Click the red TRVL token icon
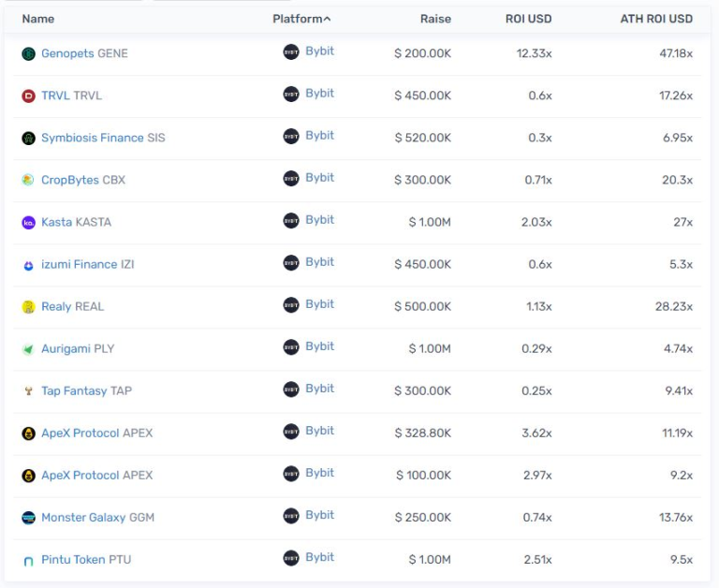This screenshot has height=588, width=719. click(x=28, y=96)
